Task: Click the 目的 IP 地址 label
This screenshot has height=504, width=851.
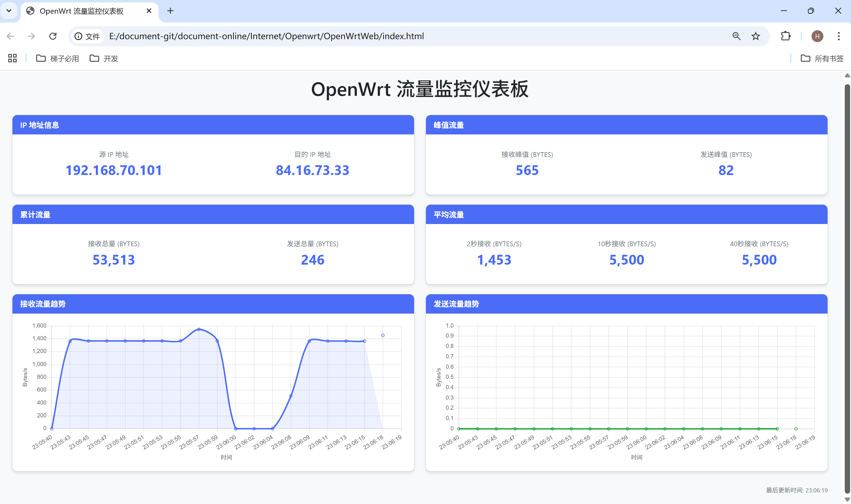Action: coord(313,155)
